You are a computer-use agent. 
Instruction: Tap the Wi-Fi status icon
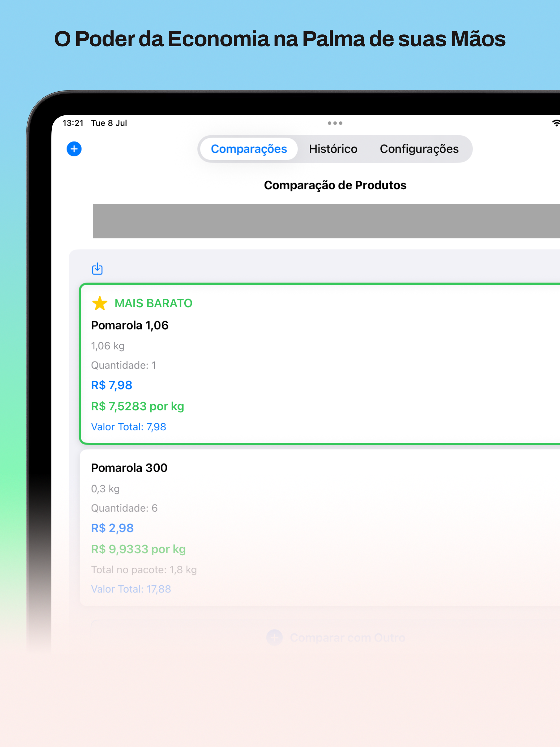556,123
